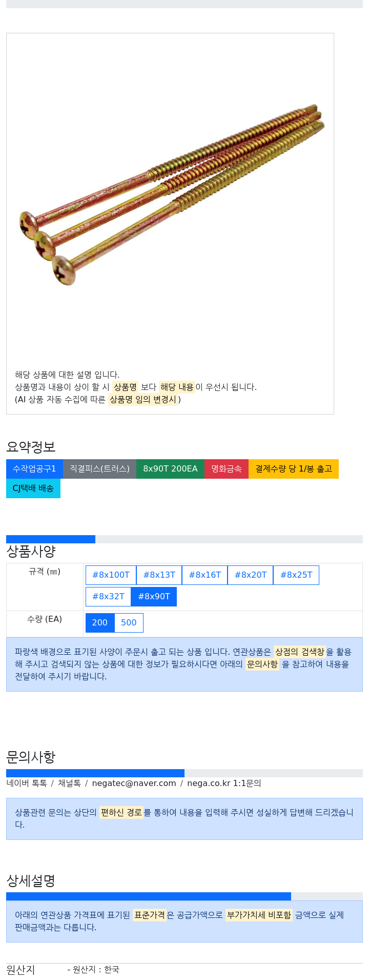Viewport: 369px width, 980px height.
Task: Click the CJ택배 배송 badge
Action: point(33,488)
